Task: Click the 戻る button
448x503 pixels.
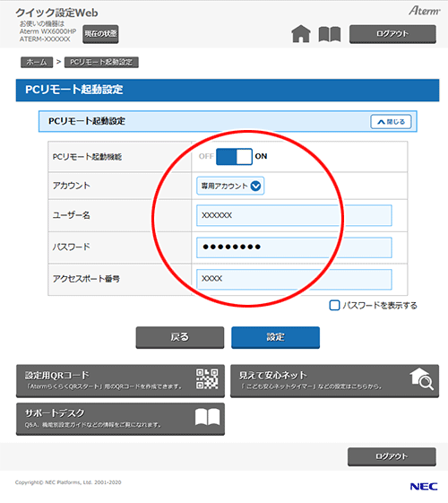Action: click(x=180, y=337)
